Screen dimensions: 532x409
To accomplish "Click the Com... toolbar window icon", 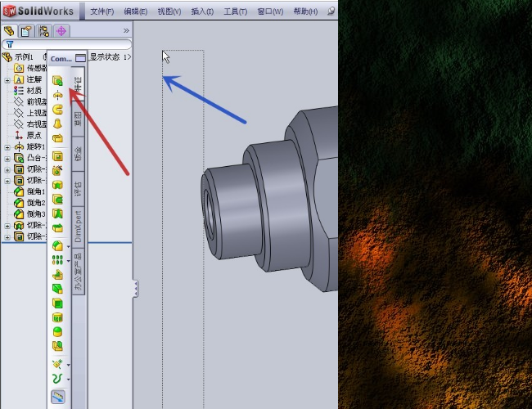I will [x=80, y=58].
